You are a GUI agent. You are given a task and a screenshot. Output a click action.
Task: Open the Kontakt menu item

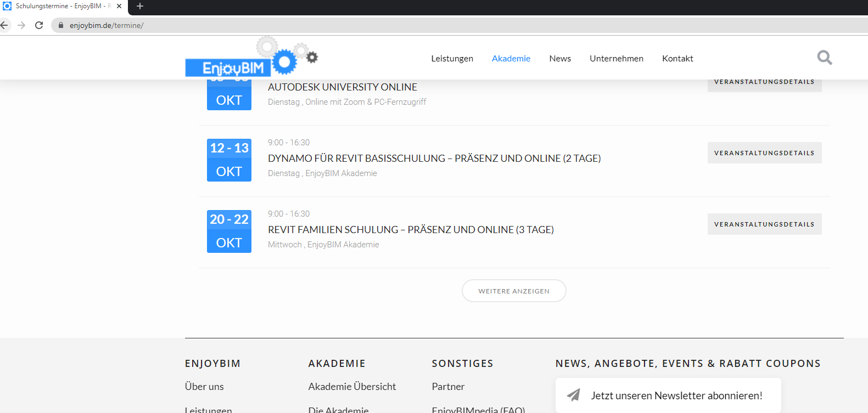(x=677, y=59)
